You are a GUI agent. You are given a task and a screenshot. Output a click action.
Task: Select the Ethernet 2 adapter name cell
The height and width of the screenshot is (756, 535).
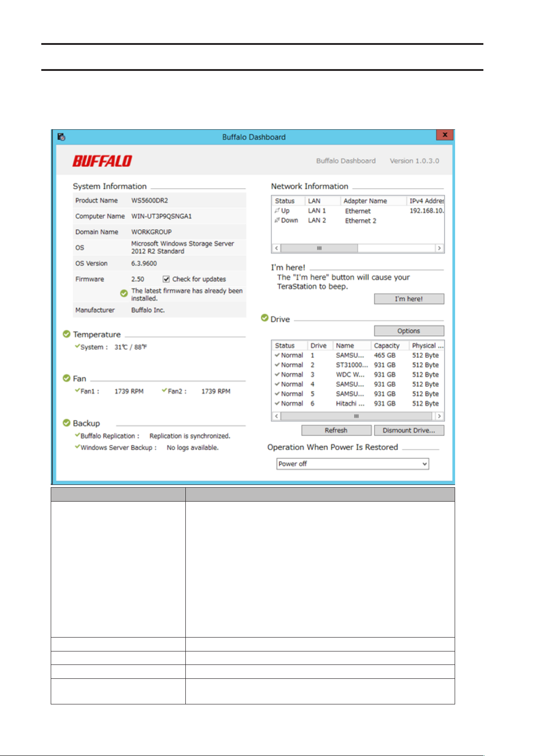pyautogui.click(x=360, y=221)
